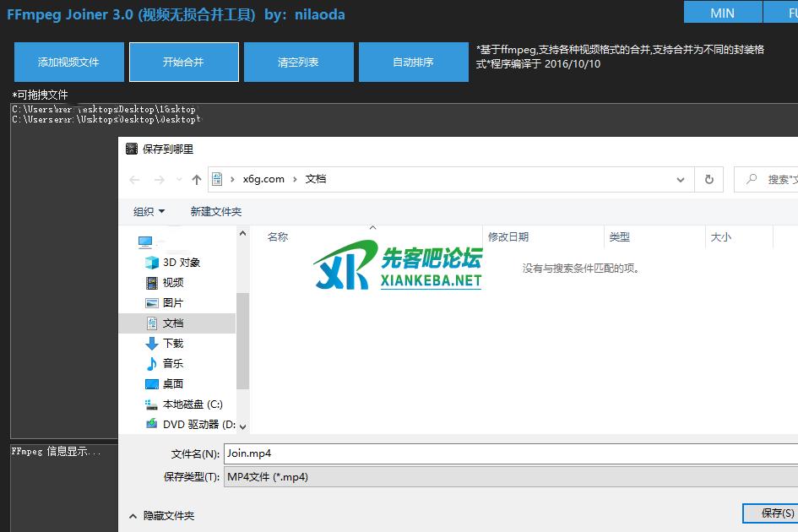Click the 清空列表 button
The image size is (798, 532).
click(298, 62)
